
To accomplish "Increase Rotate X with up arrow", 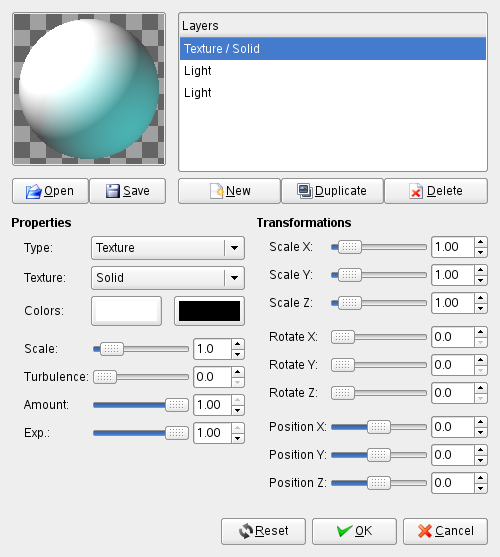I will [x=480, y=332].
